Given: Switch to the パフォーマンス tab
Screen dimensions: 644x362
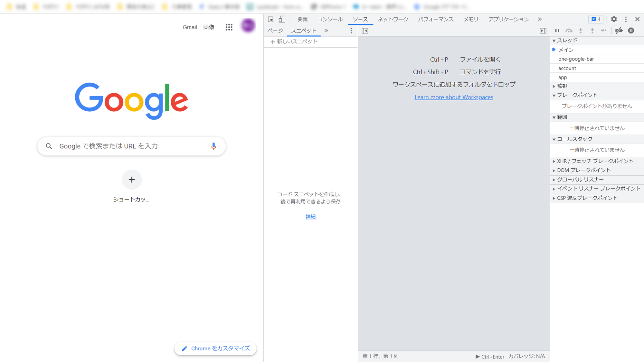Looking at the screenshot, I should pos(436,19).
